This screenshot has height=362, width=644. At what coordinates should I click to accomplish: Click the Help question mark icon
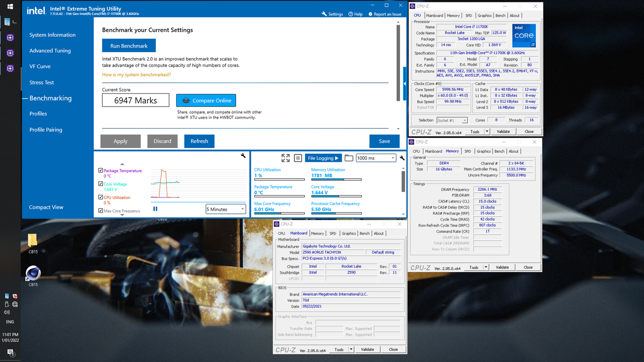[x=351, y=14]
